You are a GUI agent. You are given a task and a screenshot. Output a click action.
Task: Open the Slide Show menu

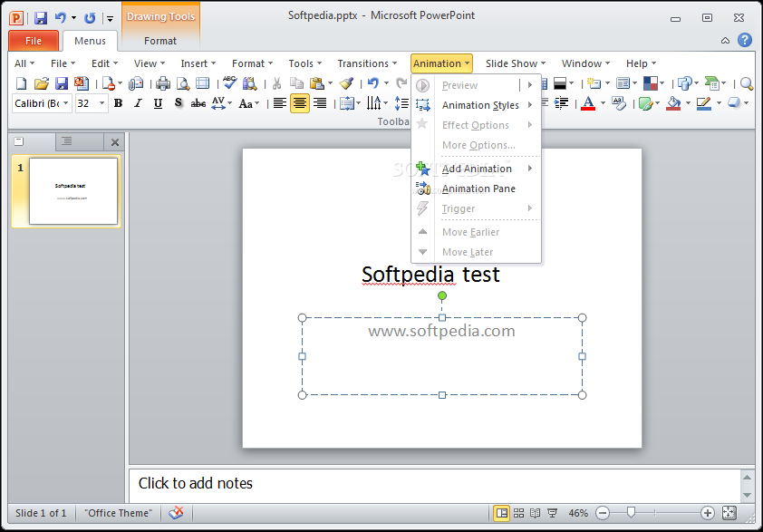[x=516, y=63]
